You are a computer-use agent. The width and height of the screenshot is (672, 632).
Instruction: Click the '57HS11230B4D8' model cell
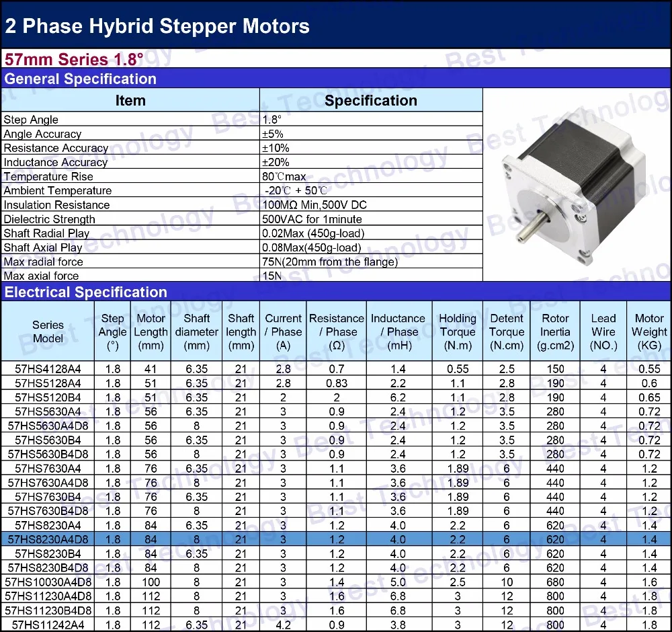pyautogui.click(x=48, y=610)
